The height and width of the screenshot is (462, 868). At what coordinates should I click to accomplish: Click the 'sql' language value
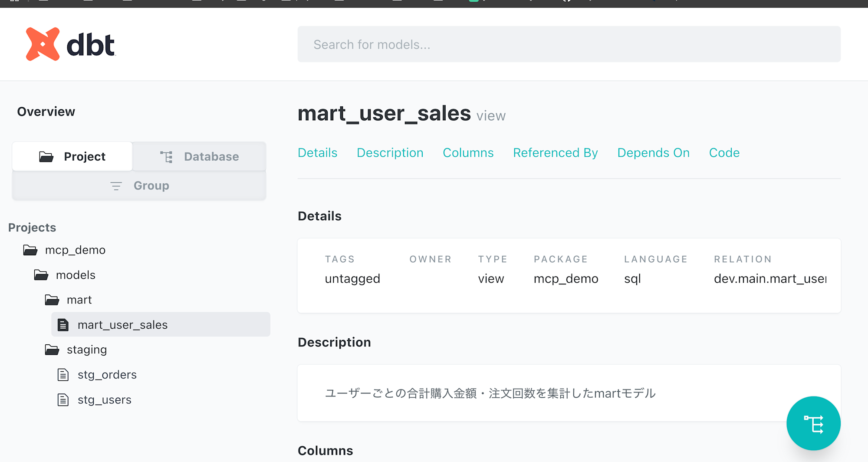coord(632,279)
